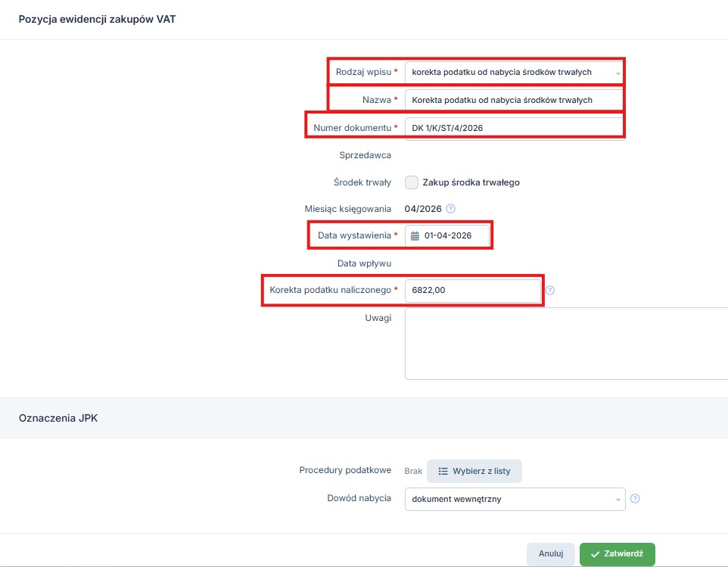Click the 'Zakup środka trwałego' checkbox label
Screen dimensions: 728x567
click(x=471, y=182)
